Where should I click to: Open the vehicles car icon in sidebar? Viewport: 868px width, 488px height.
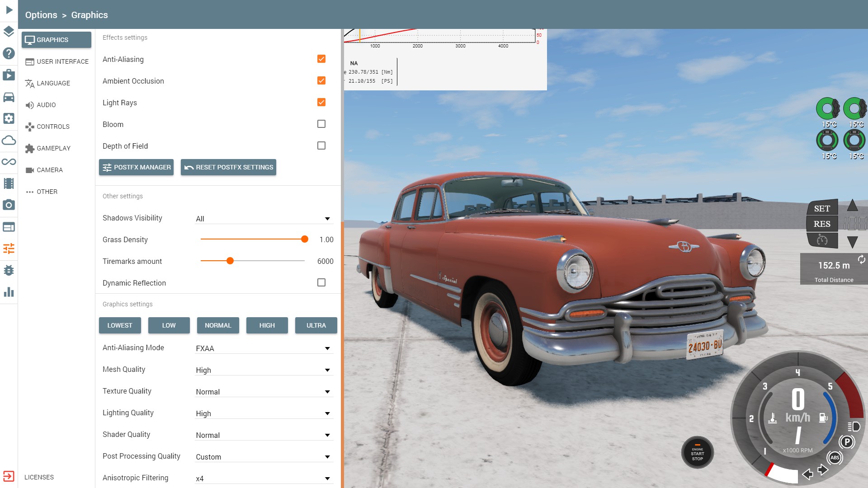point(9,97)
